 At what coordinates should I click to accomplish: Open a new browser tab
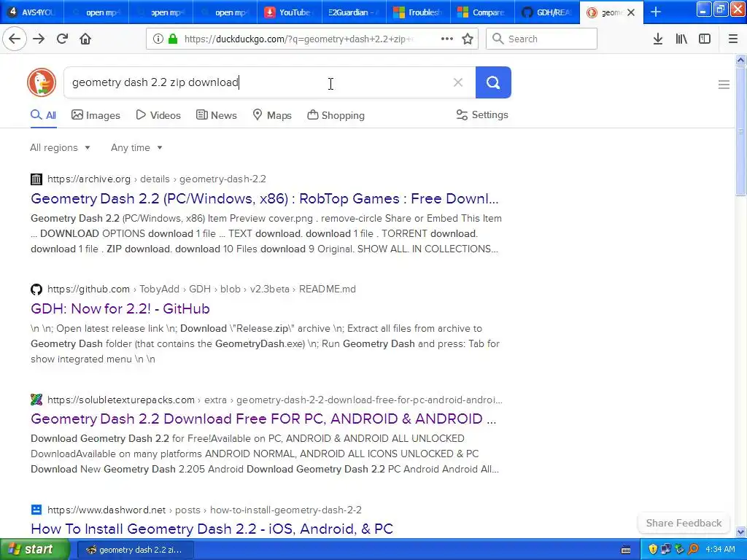(656, 12)
